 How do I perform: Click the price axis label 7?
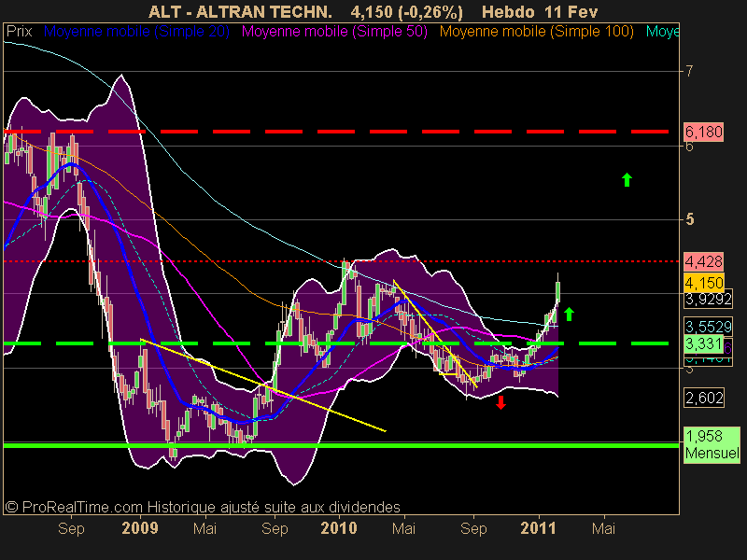pos(689,72)
